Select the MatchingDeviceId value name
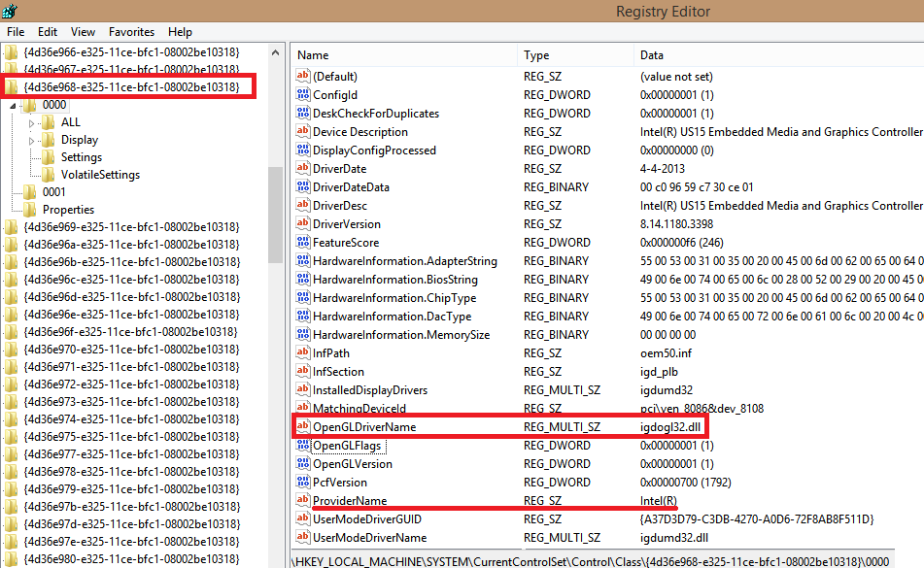The height and width of the screenshot is (568, 924). (359, 409)
